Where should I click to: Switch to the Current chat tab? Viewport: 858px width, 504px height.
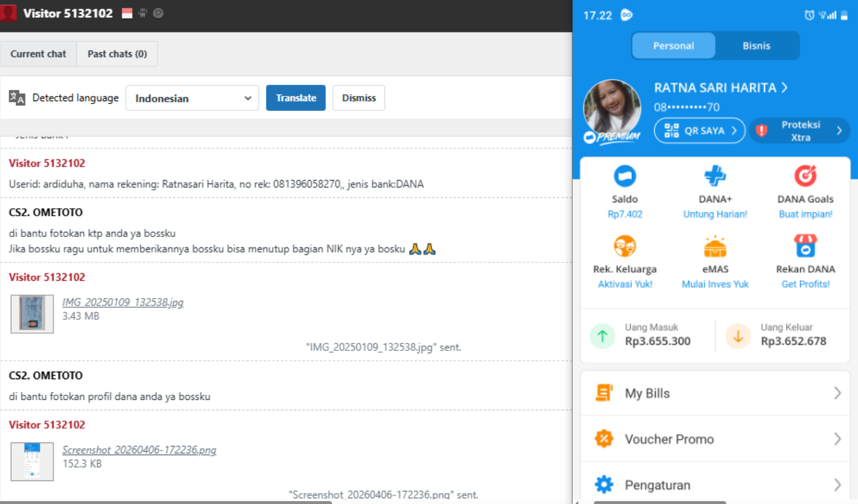[38, 54]
